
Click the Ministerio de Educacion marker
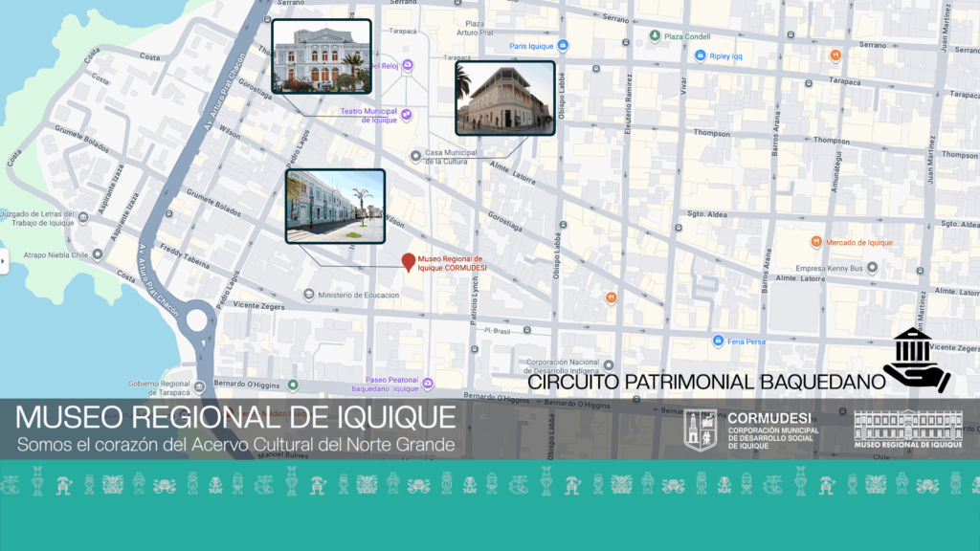[x=308, y=295]
